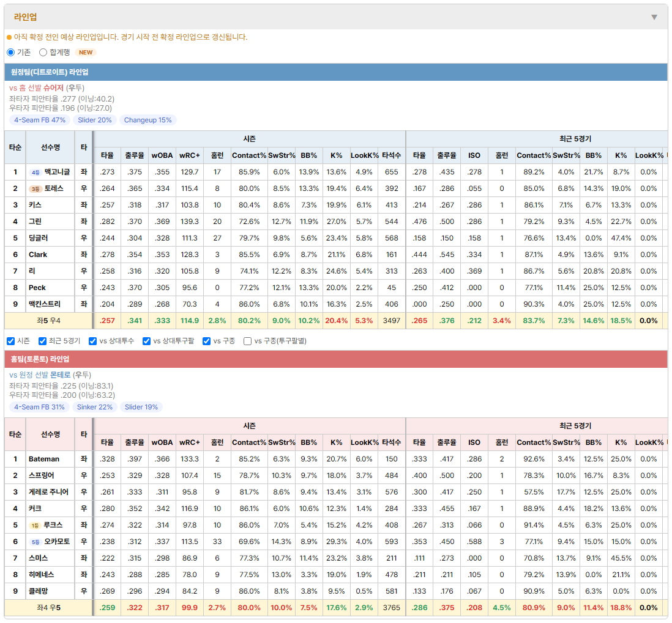
Task: Collapse the 라인업 panel with the triangle arrow
Action: tap(654, 17)
